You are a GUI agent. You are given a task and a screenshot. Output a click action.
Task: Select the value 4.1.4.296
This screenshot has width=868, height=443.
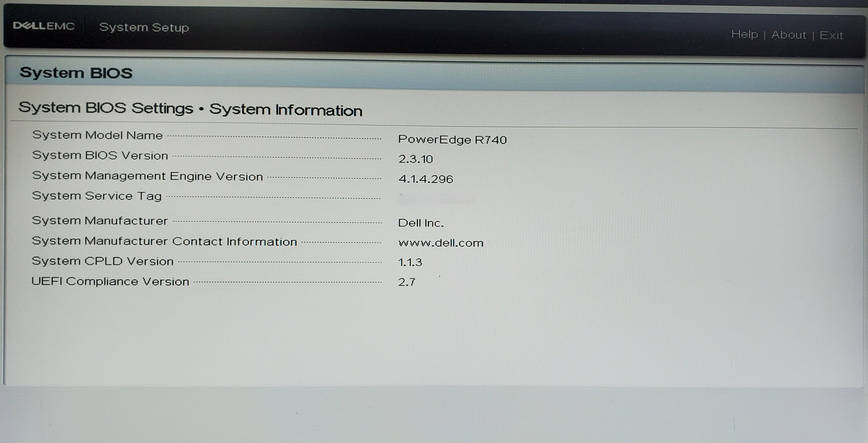425,179
